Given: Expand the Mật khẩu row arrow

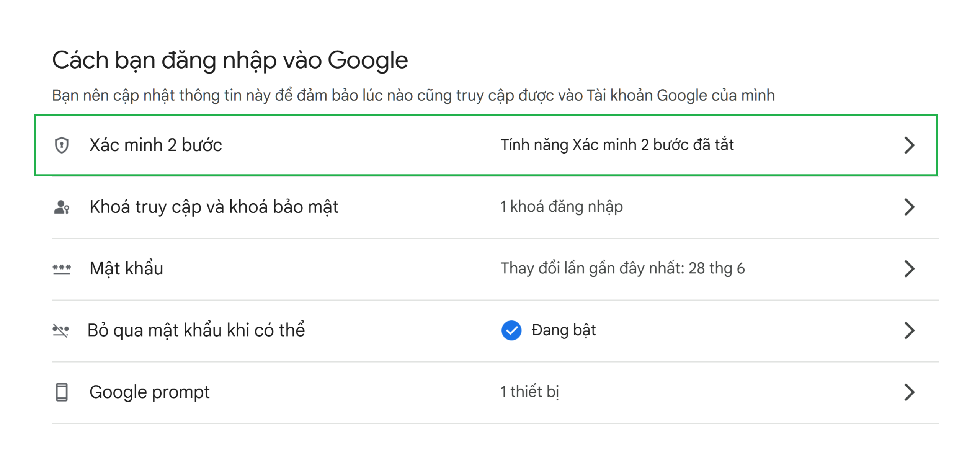Looking at the screenshot, I should pyautogui.click(x=909, y=269).
